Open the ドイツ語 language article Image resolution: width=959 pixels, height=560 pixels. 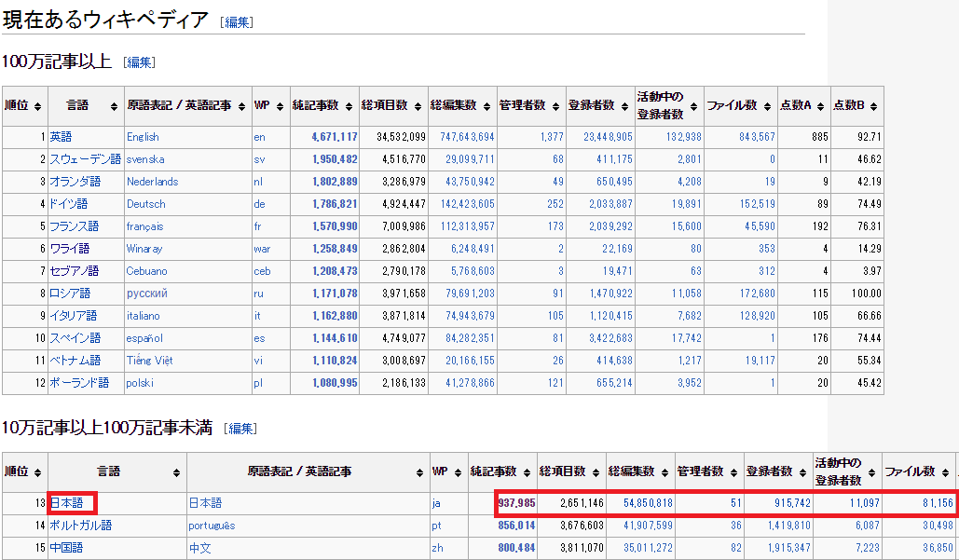pos(69,204)
